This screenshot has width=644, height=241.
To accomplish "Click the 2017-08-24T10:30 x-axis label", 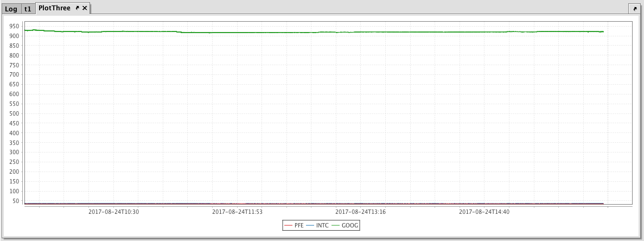I will 114,212.
